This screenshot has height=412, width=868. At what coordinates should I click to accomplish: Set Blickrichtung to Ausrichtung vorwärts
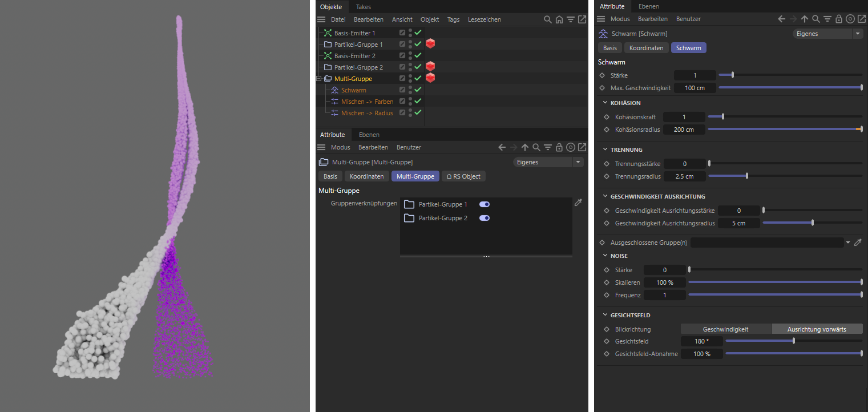tap(817, 329)
